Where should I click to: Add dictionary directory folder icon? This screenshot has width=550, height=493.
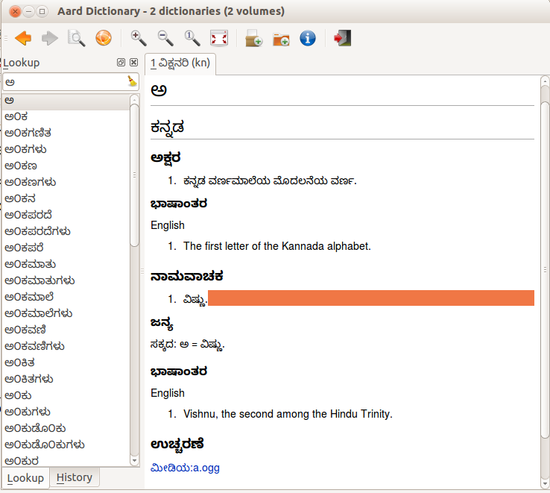click(281, 39)
